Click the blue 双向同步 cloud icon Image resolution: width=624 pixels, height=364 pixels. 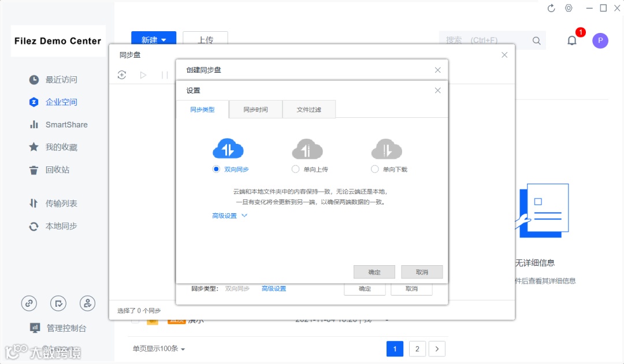coord(228,149)
